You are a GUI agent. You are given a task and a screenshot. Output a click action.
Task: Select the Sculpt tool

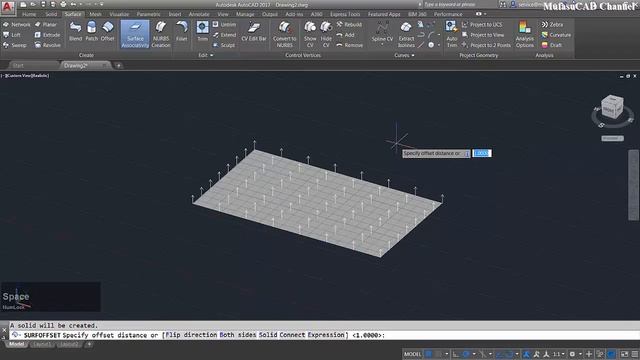[x=224, y=45]
